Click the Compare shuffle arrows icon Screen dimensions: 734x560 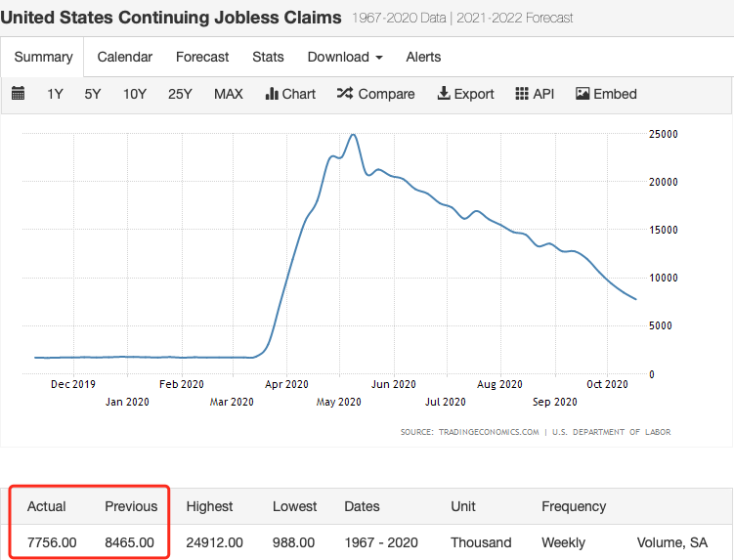[345, 94]
